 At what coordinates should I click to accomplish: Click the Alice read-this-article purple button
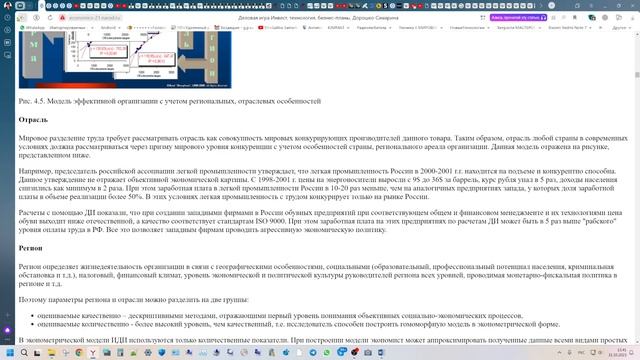[518, 18]
